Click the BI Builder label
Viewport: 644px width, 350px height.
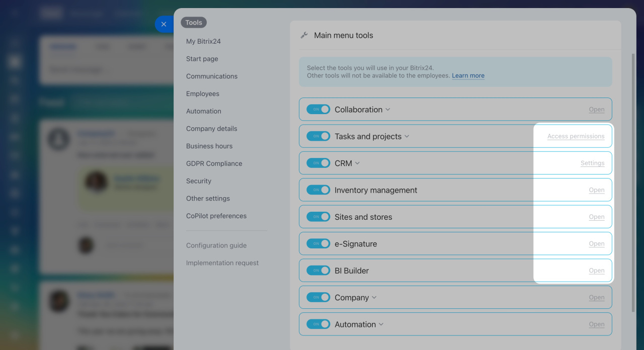point(352,271)
